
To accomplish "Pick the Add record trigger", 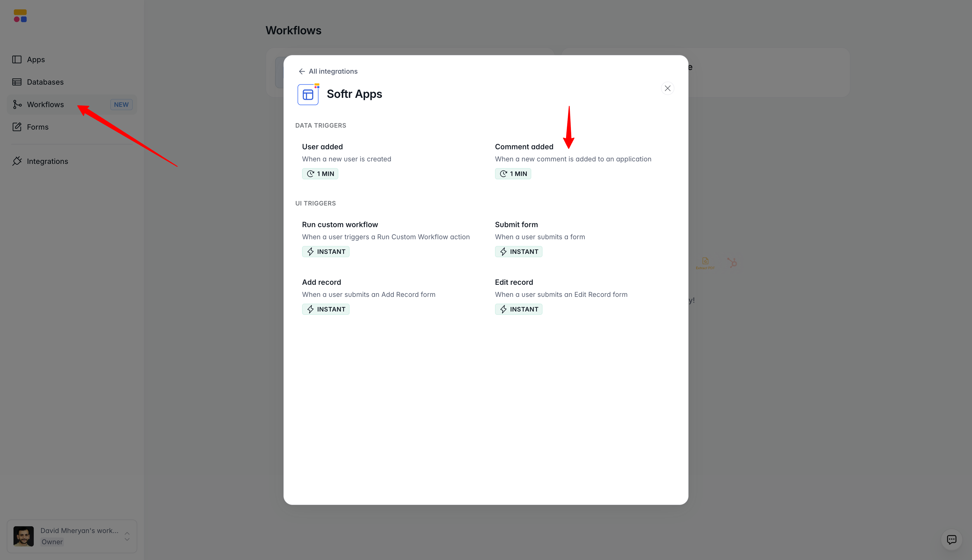I will (321, 282).
